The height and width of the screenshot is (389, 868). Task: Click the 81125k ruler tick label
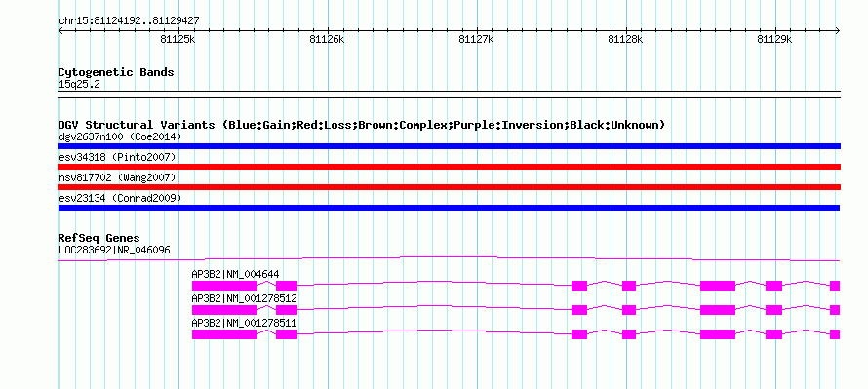coord(178,39)
